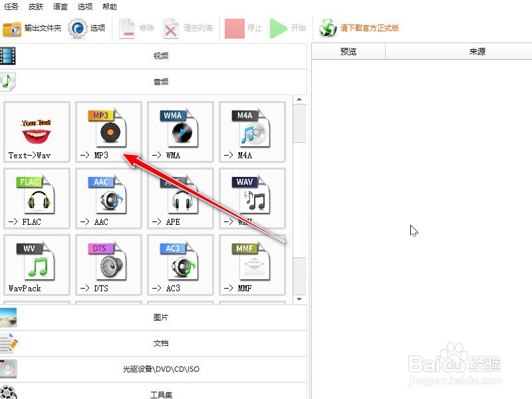The width and height of the screenshot is (532, 399).
Task: Select the WMA audio format icon
Action: point(180,131)
